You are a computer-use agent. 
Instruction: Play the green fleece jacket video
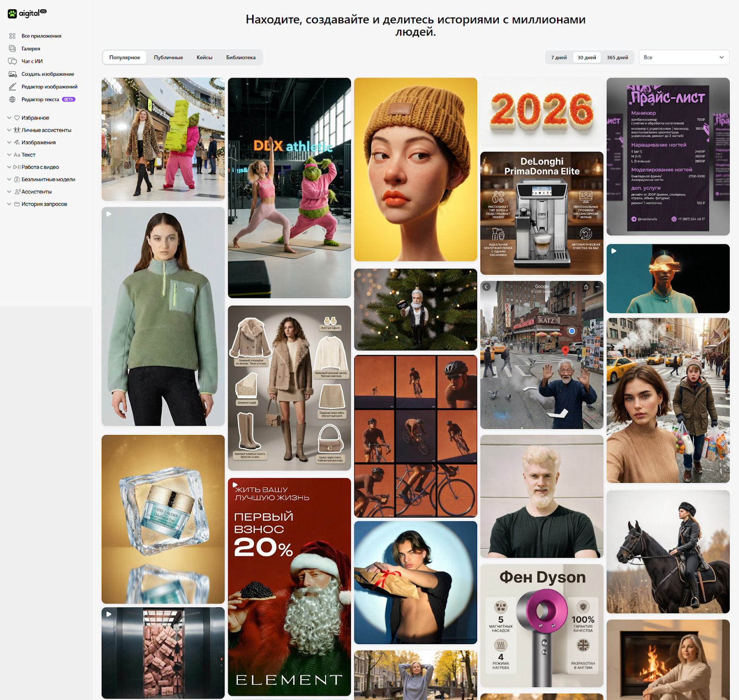(109, 214)
